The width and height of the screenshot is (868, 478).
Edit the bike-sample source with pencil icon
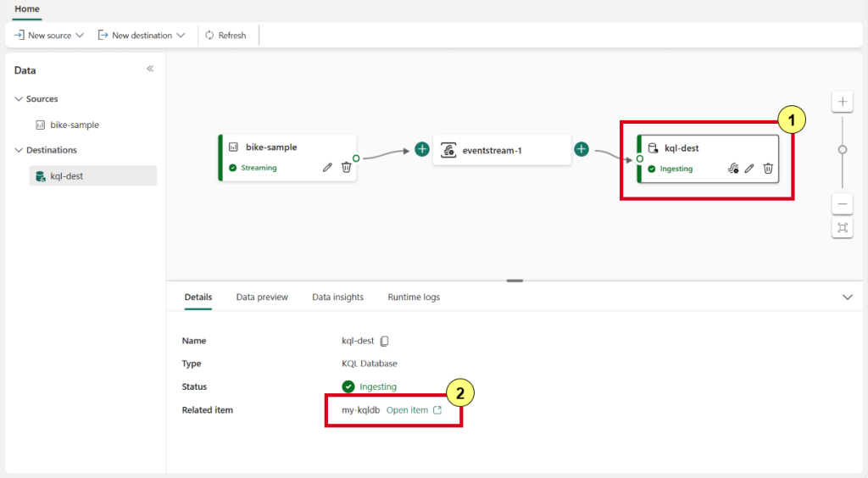pyautogui.click(x=327, y=167)
